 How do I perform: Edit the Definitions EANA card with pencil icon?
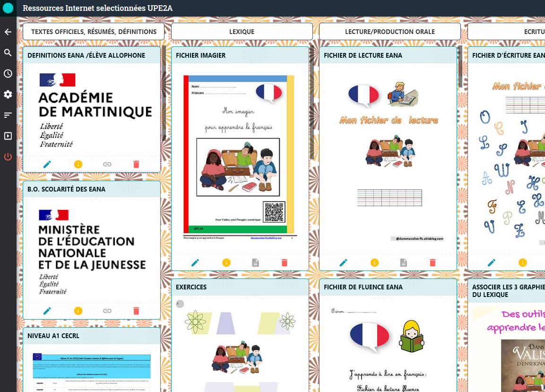click(x=47, y=165)
